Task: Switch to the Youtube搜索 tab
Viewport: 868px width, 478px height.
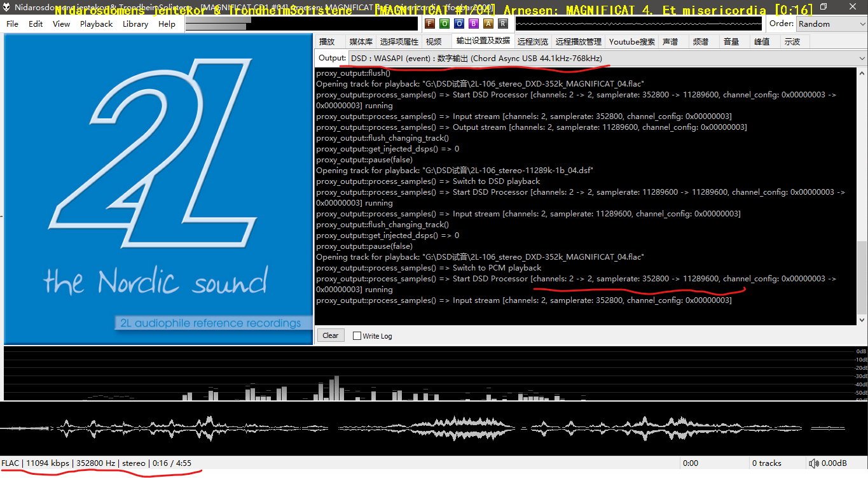Action: click(631, 41)
